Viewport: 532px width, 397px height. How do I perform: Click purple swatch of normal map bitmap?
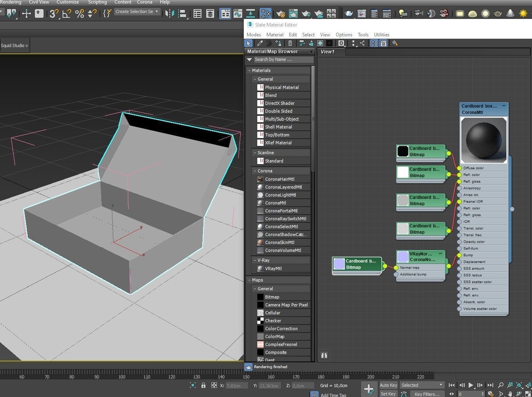(339, 264)
